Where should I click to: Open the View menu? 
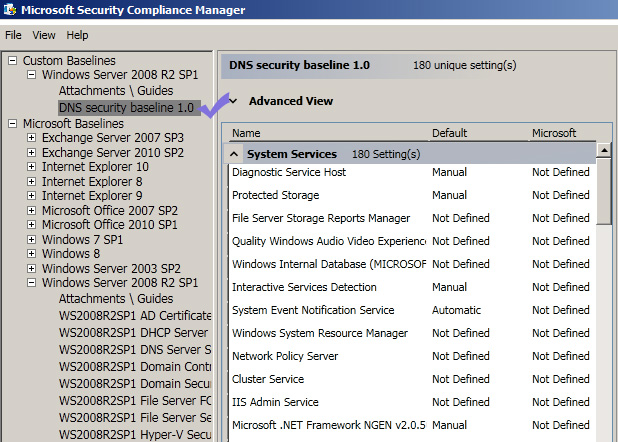[44, 35]
